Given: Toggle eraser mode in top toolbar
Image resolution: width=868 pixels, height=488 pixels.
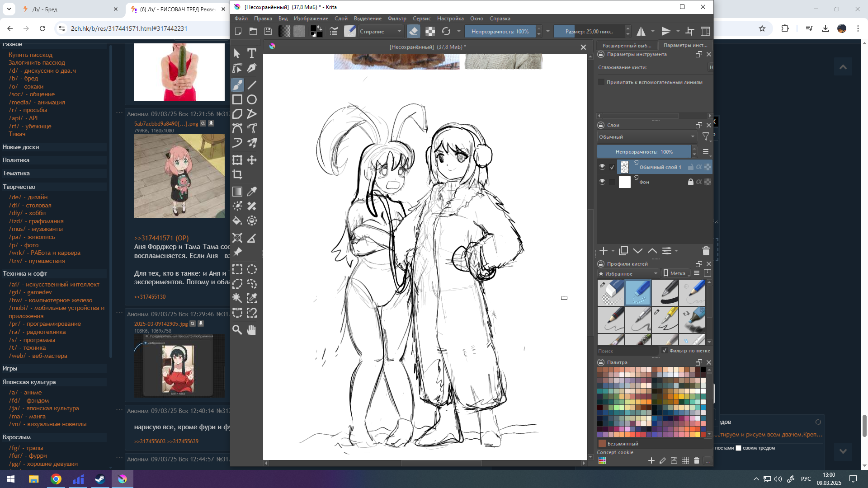Looking at the screenshot, I should 413,31.
